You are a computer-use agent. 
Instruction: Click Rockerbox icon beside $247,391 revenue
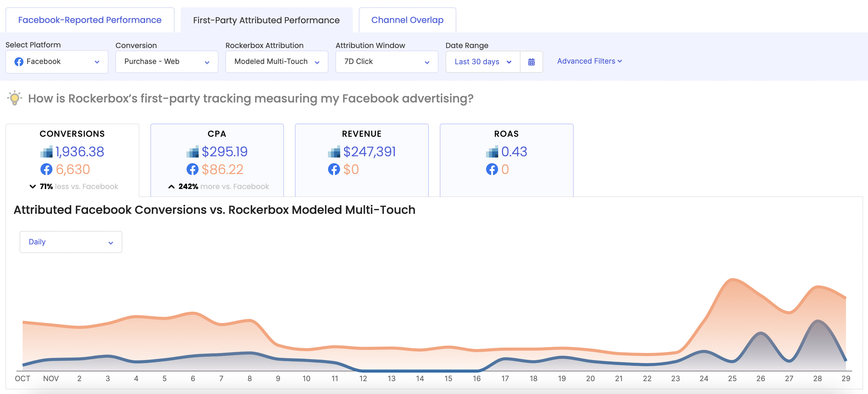tap(334, 152)
